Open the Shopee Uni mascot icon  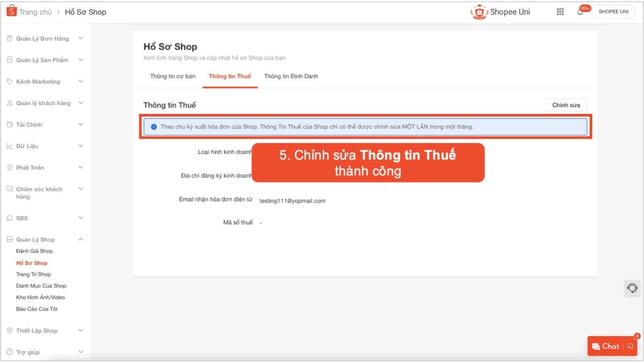tap(479, 12)
